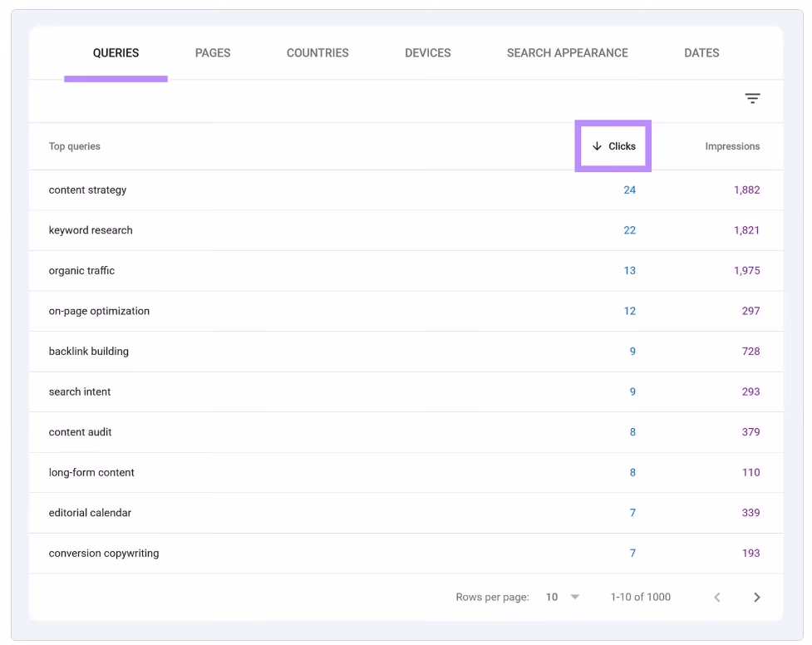Image resolution: width=812 pixels, height=645 pixels.
Task: Open the organic traffic query
Action: [81, 270]
